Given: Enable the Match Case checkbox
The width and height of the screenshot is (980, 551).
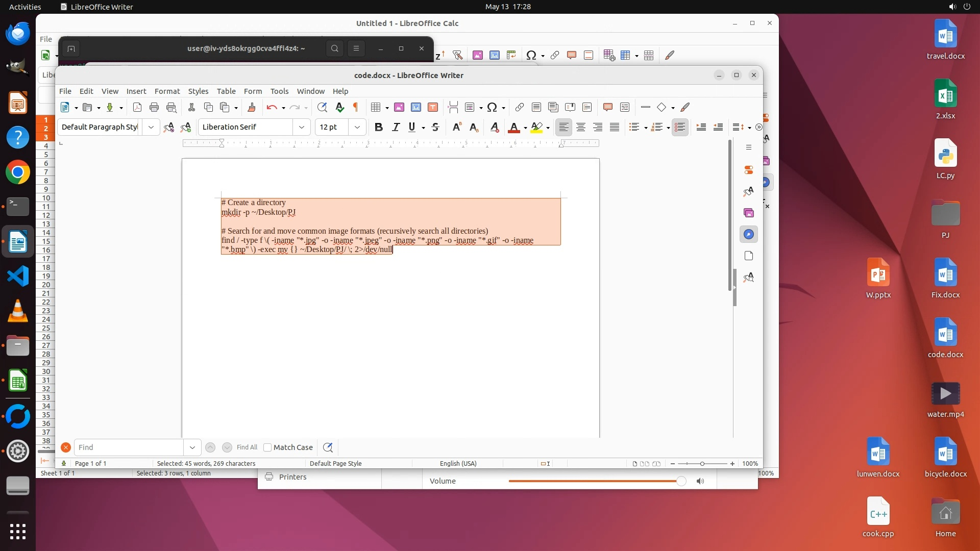Looking at the screenshot, I should click(267, 447).
